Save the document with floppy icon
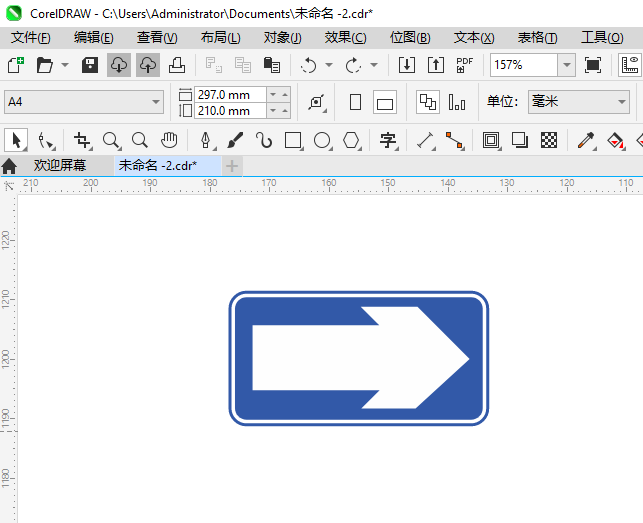This screenshot has height=523, width=643. click(90, 65)
